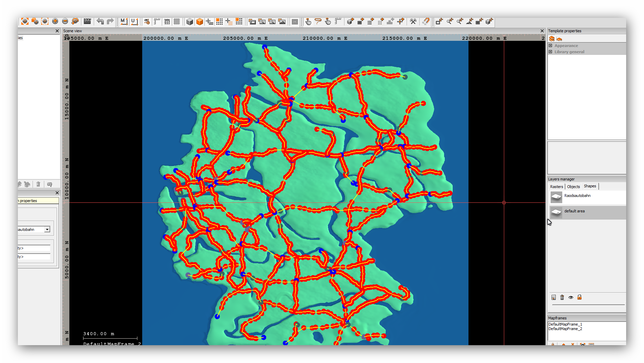Click the grid display icon in toolbar
This screenshot has width=644, height=363.
point(177,22)
